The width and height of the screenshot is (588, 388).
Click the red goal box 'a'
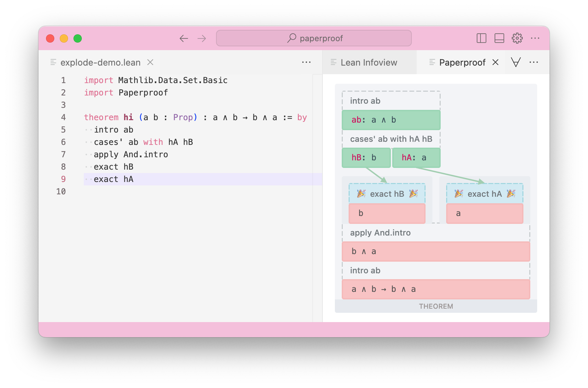[485, 213]
